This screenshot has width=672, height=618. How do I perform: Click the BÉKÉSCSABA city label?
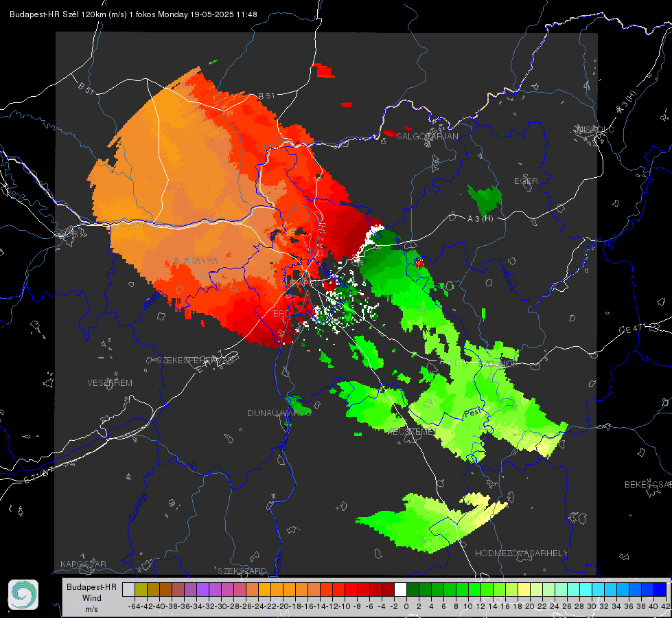pos(648,485)
